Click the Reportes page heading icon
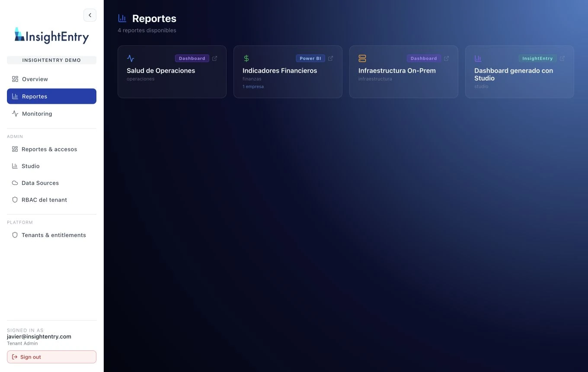Image resolution: width=588 pixels, height=372 pixels. coord(122,18)
